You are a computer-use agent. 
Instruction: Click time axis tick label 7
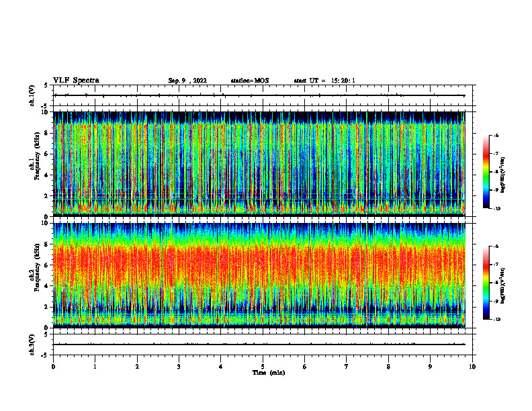[x=347, y=367]
